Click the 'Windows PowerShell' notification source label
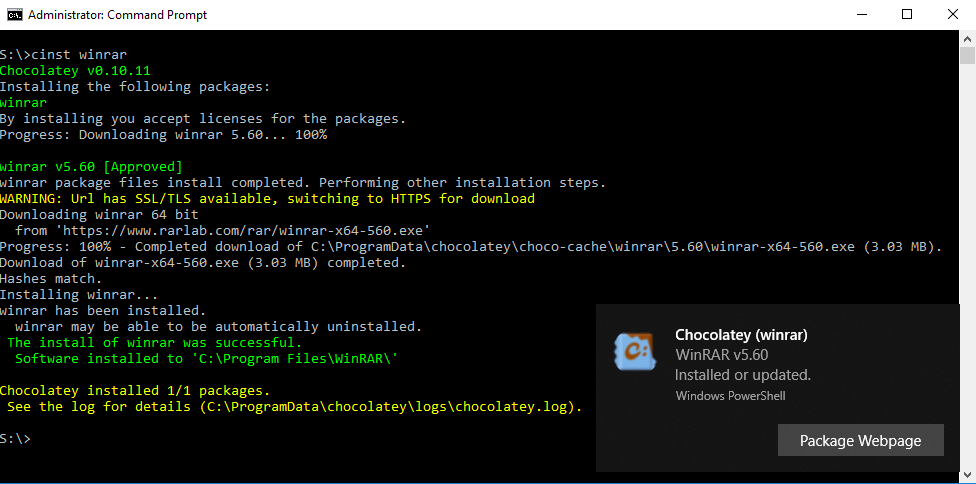The image size is (976, 484). (x=730, y=395)
